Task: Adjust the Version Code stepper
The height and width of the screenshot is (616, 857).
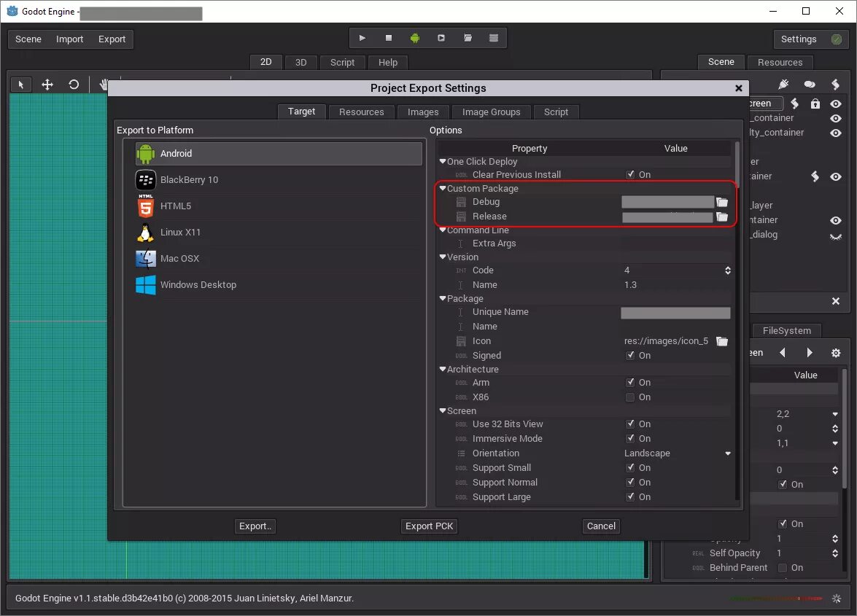Action: [x=728, y=270]
